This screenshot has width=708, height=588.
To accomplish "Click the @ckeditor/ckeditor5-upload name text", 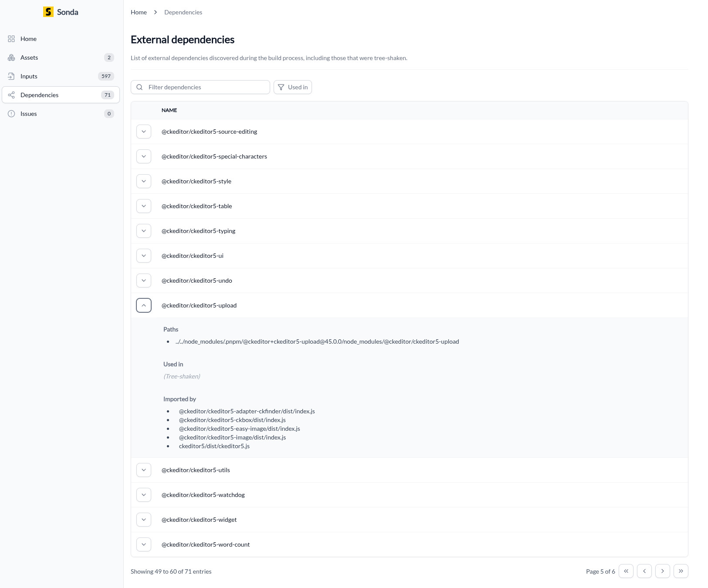I will pyautogui.click(x=199, y=305).
